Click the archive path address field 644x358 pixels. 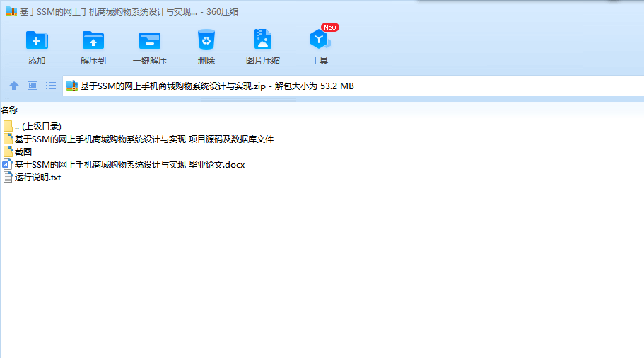pyautogui.click(x=353, y=86)
